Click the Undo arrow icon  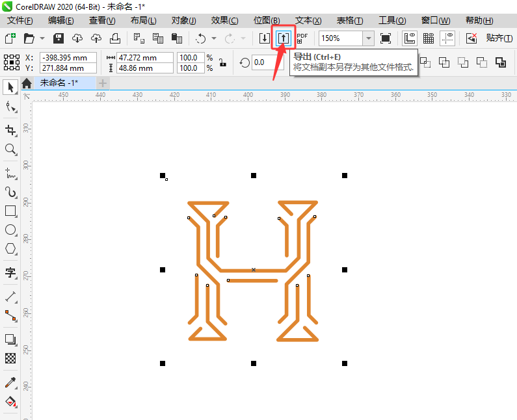[x=200, y=38]
